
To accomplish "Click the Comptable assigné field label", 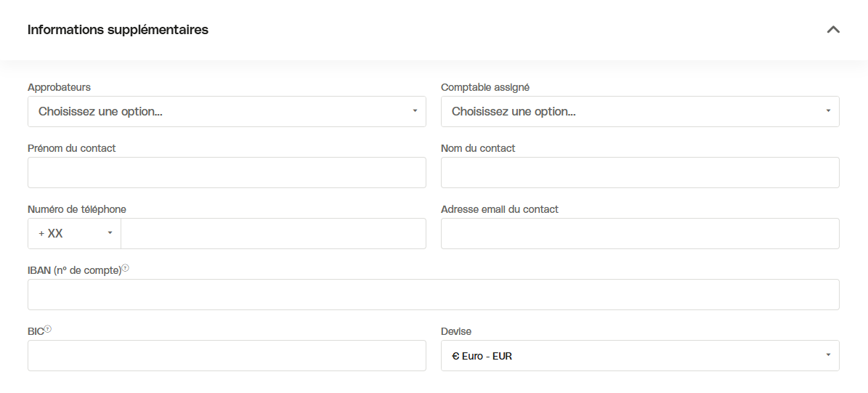I will pos(485,87).
